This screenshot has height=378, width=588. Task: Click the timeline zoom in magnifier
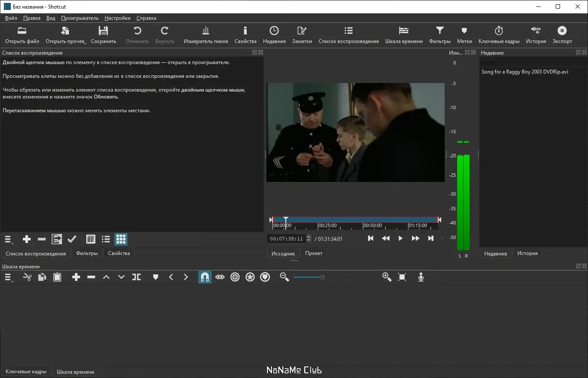tap(387, 277)
